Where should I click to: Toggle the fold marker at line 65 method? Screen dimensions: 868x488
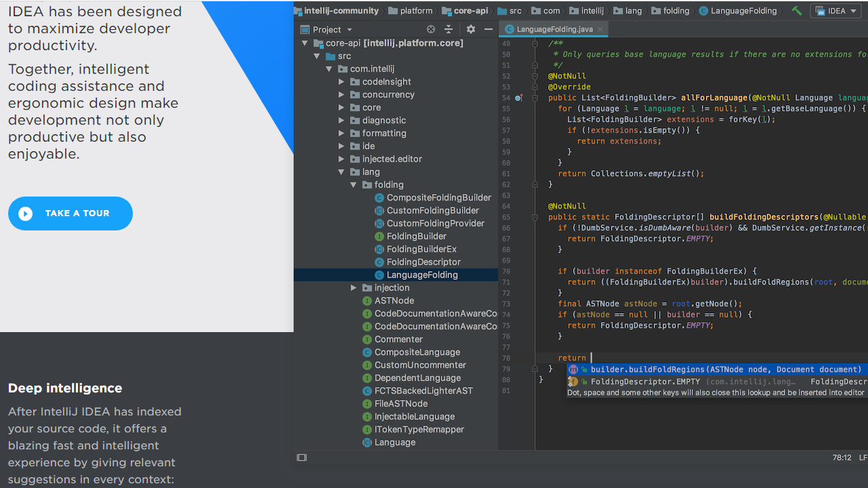pos(535,217)
